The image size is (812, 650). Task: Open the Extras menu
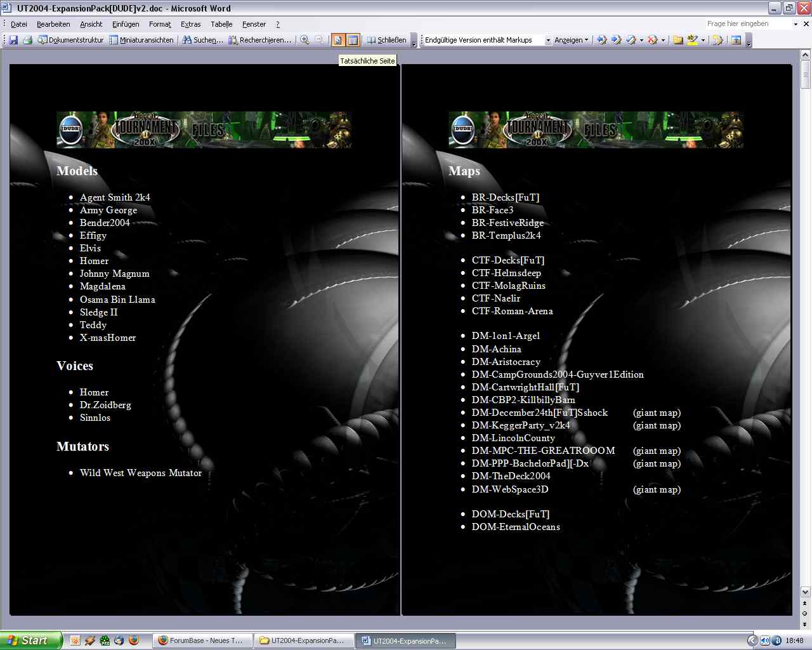(190, 24)
